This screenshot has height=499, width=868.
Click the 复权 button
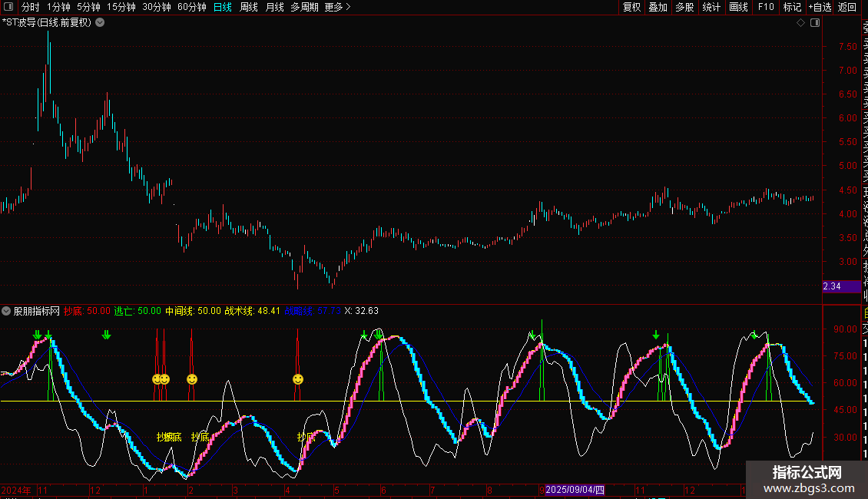tap(631, 7)
